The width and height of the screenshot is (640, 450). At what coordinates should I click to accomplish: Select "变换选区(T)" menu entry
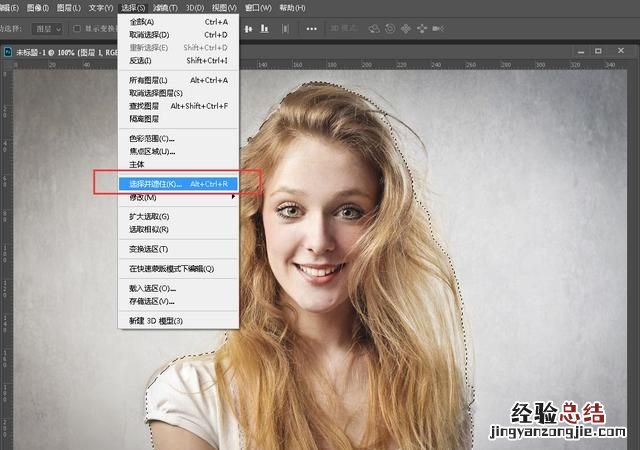point(150,248)
